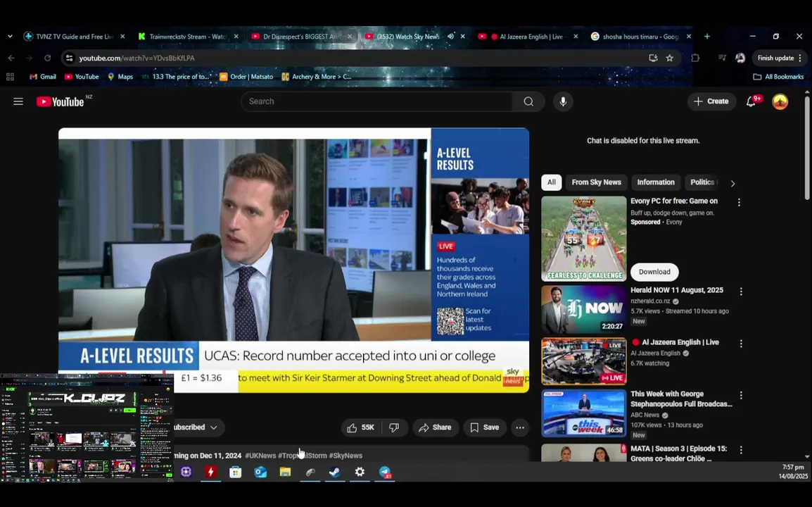Image resolution: width=812 pixels, height=507 pixels.
Task: Open File Explorer from the taskbar
Action: 286,472
